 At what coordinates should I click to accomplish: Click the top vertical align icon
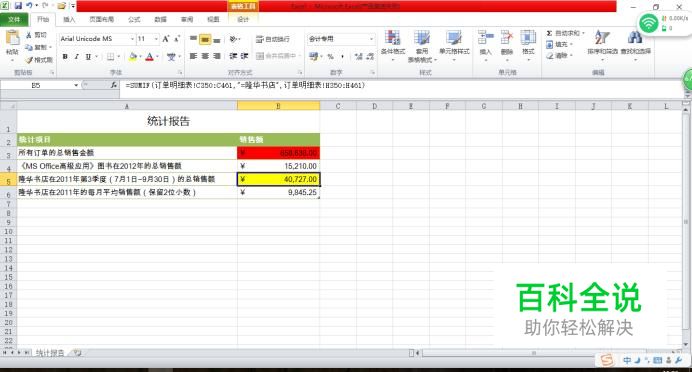point(193,39)
